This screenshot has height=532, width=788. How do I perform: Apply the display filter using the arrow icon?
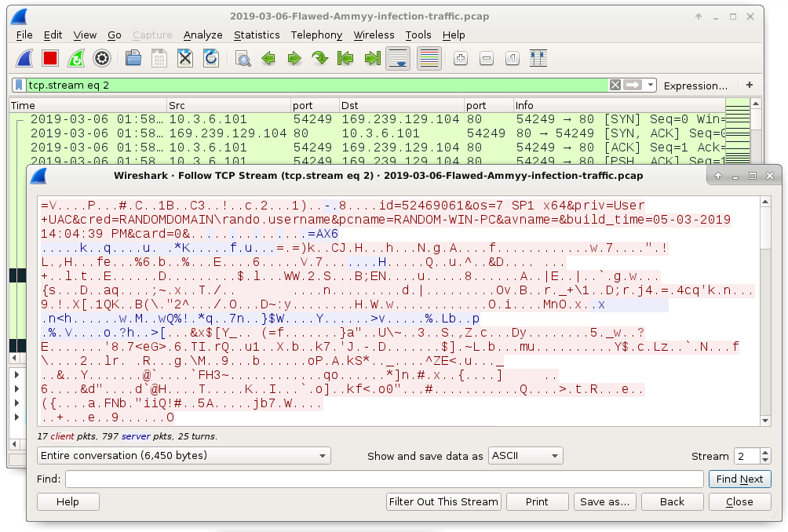633,85
